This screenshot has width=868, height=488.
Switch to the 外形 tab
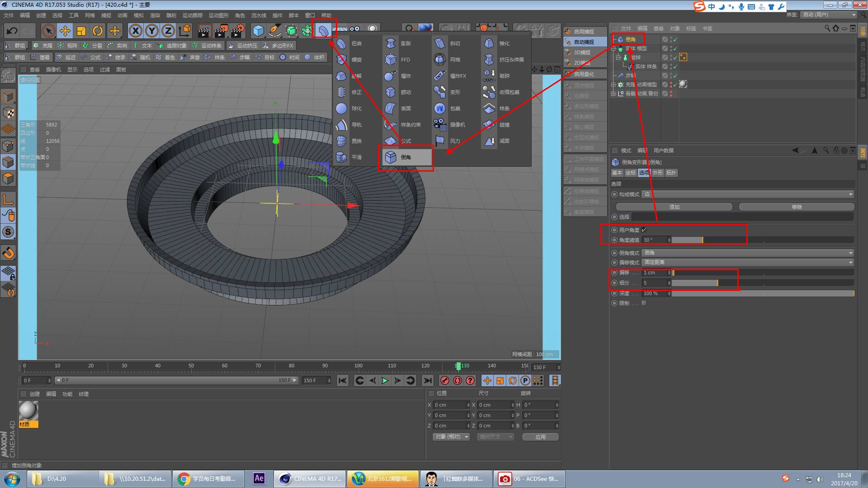[657, 173]
